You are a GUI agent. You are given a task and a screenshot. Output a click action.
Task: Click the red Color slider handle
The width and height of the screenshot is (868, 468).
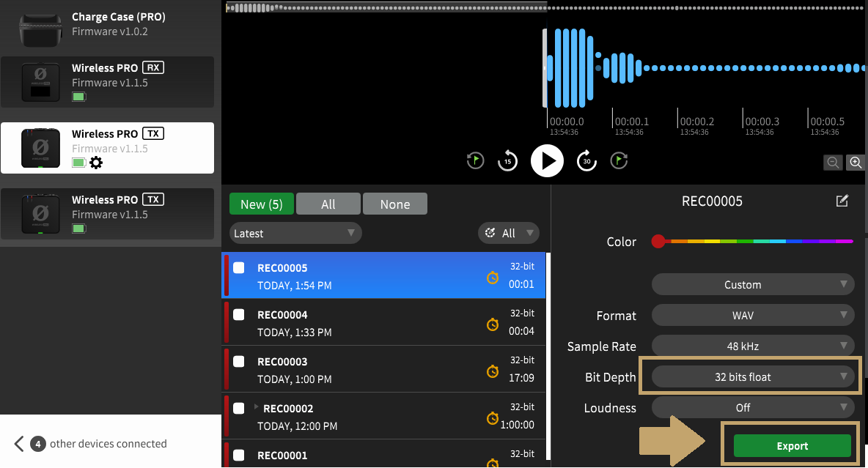[x=658, y=241]
